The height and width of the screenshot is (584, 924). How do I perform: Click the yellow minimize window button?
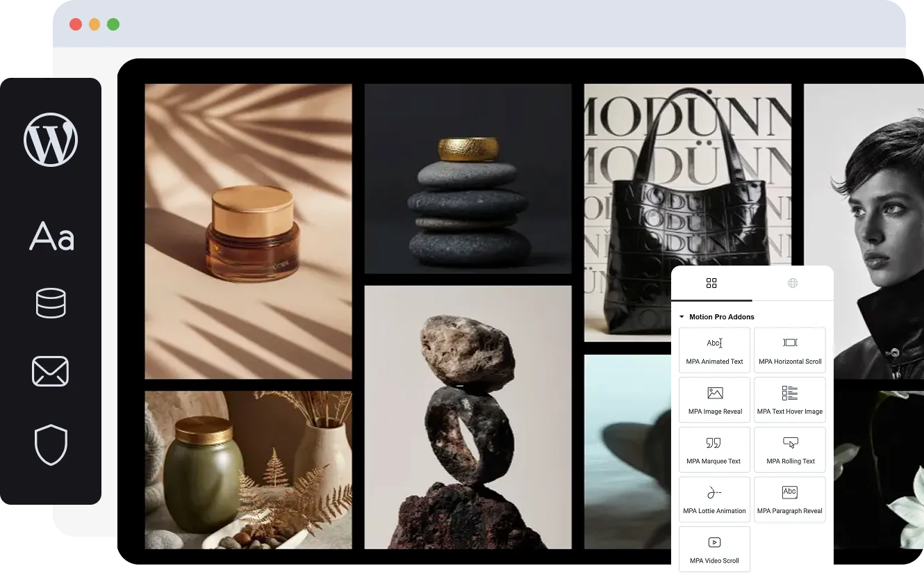tap(94, 24)
